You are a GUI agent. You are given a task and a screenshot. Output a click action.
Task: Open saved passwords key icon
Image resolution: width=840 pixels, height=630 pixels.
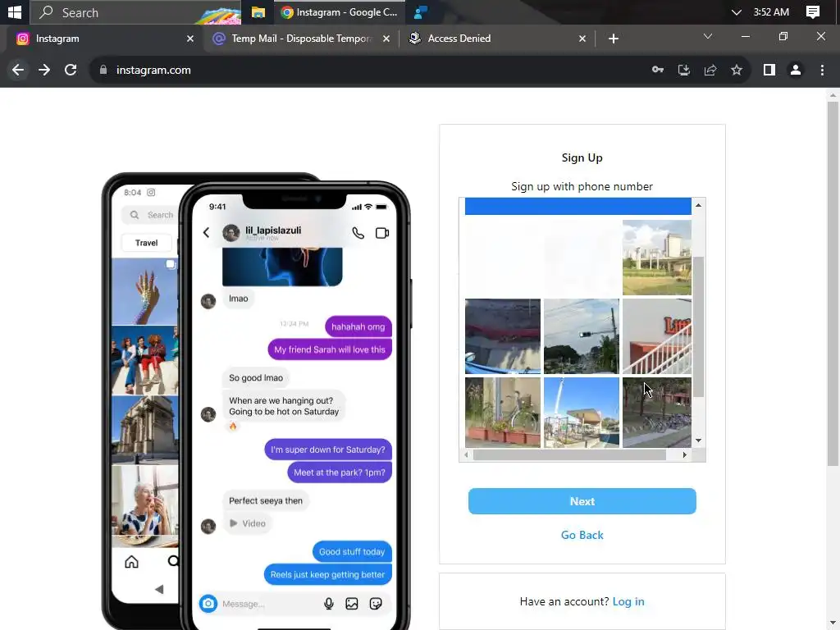[x=657, y=70]
